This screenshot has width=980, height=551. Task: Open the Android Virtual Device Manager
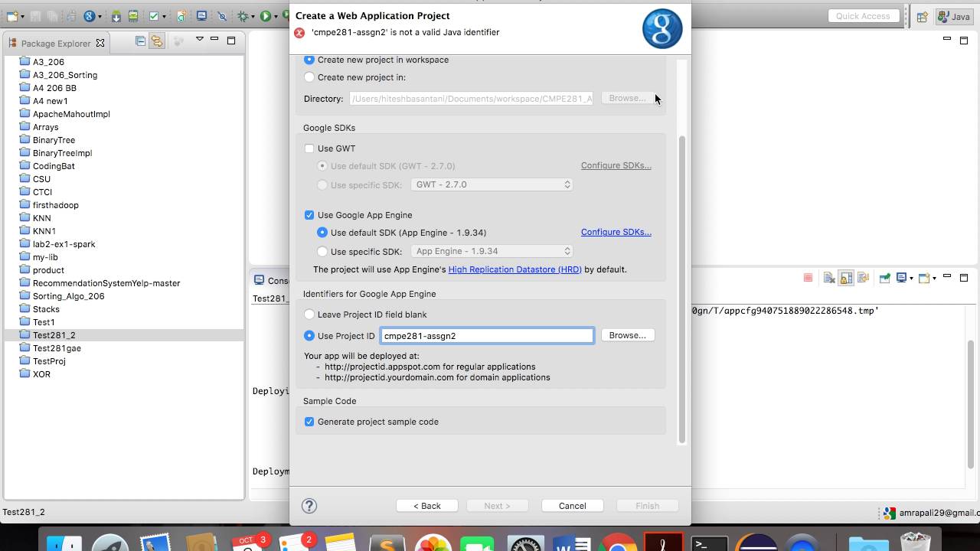click(133, 16)
